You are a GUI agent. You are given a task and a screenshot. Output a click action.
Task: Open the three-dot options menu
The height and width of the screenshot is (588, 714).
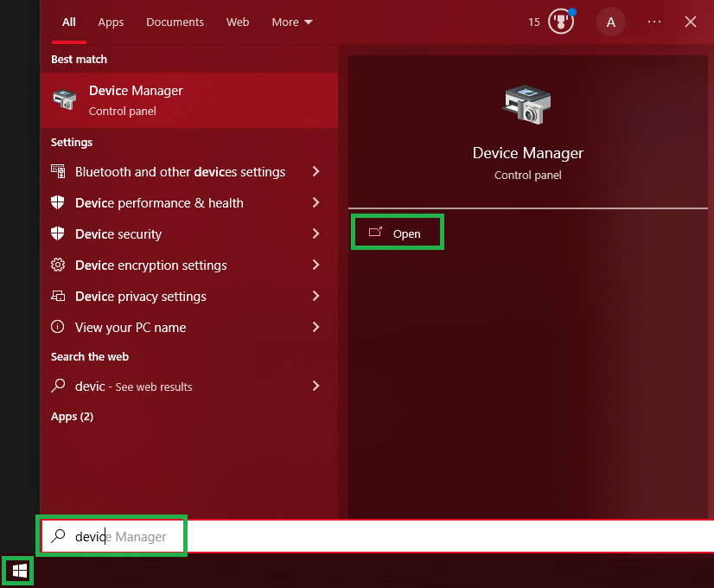tap(653, 22)
